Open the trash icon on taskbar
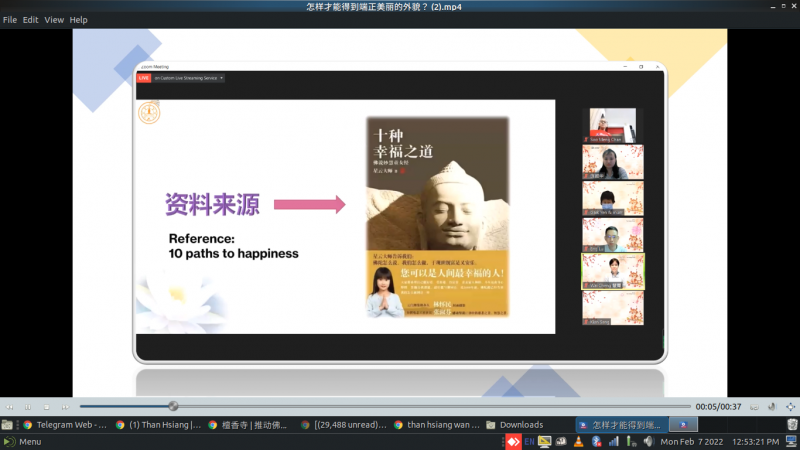 (790, 424)
